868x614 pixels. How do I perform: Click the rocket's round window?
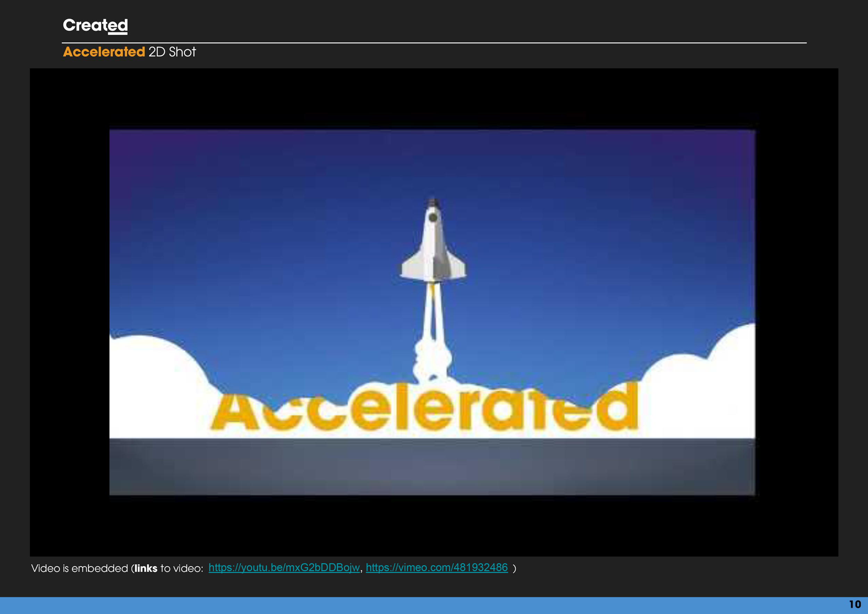click(433, 218)
